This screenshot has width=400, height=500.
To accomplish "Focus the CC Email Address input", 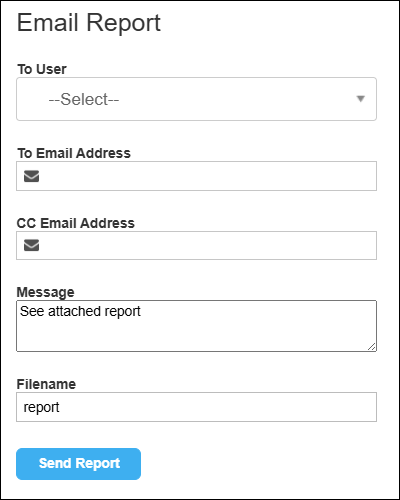I will [x=196, y=245].
